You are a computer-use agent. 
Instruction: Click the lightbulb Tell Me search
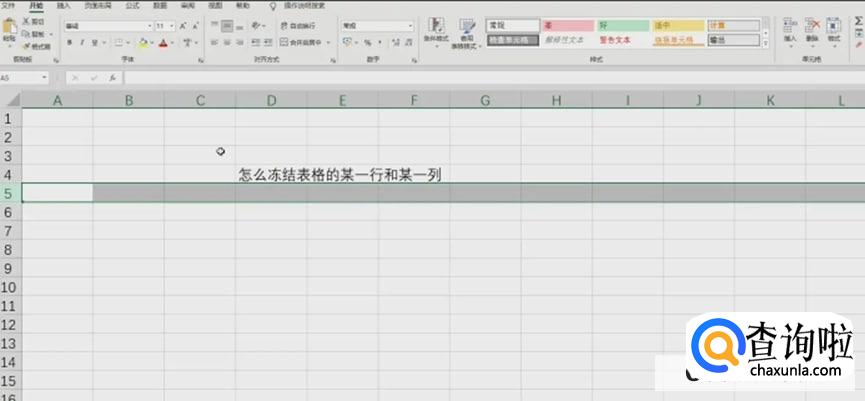coord(273,6)
